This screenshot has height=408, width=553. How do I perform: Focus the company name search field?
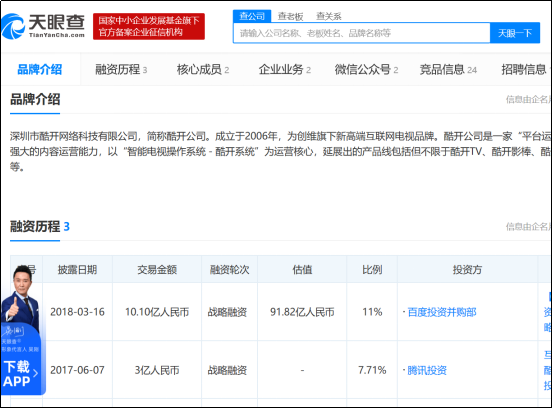(x=361, y=33)
